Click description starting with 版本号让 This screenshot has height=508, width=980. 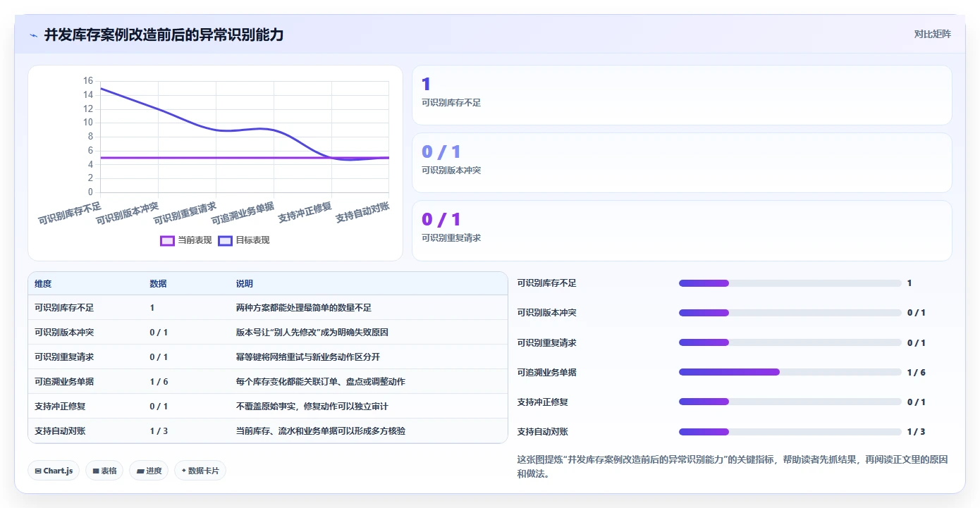312,333
